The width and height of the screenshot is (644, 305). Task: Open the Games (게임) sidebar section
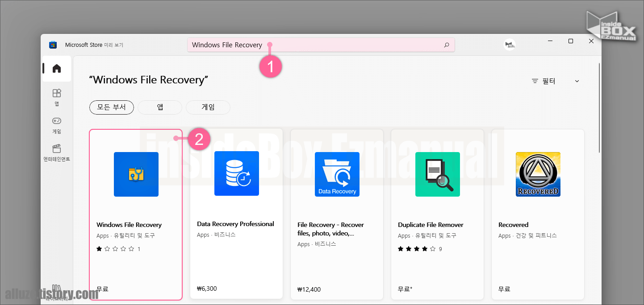[x=57, y=125]
